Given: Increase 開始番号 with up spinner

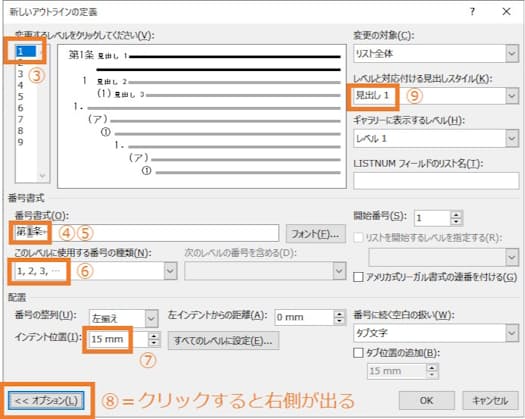Looking at the screenshot, I should coord(456,214).
